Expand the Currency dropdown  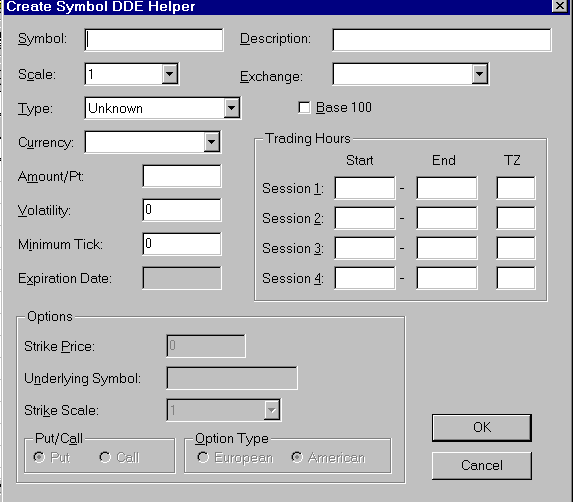point(212,142)
